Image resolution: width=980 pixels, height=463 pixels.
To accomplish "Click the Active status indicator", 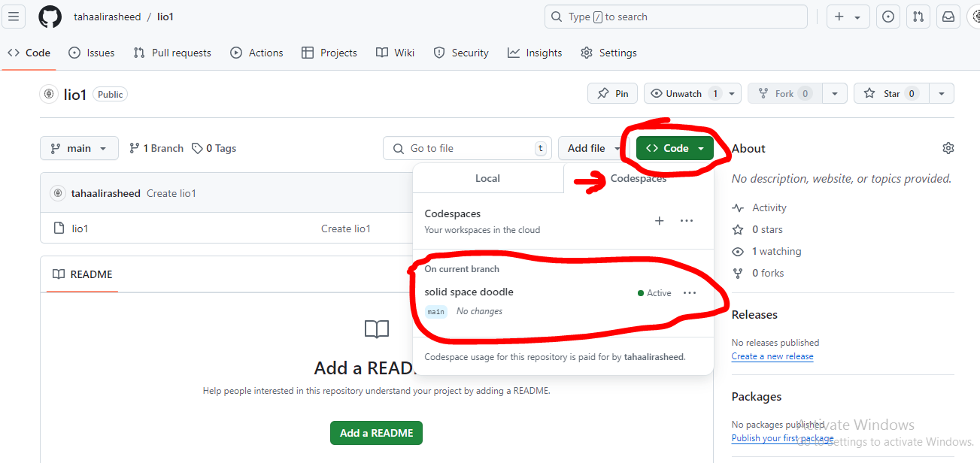I will [654, 293].
